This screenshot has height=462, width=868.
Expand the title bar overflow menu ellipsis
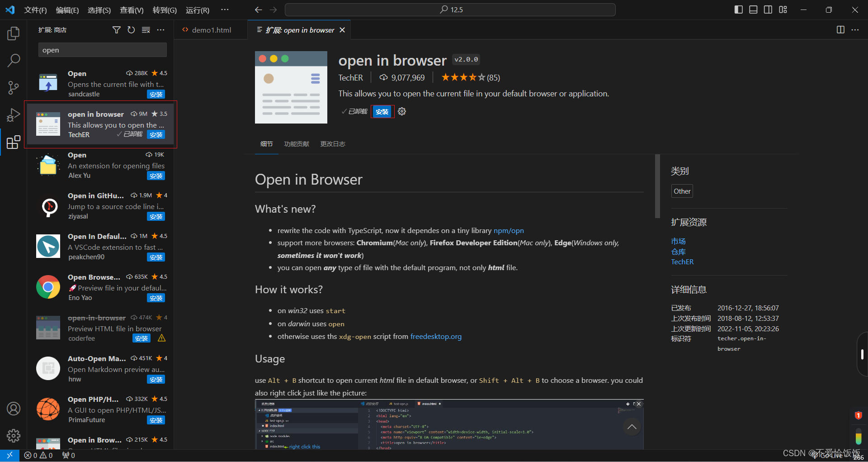click(225, 10)
